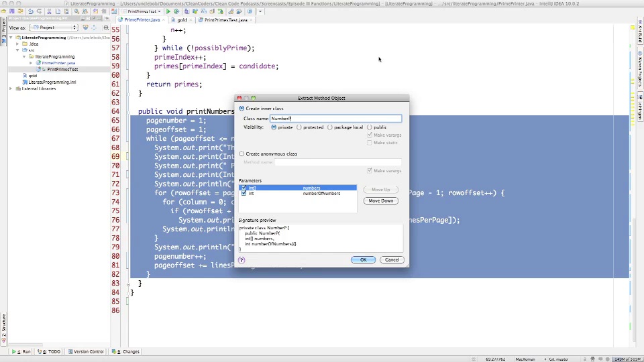The height and width of the screenshot is (362, 644).
Task: Click the Help question-mark toolbar icon
Action: pyautogui.click(x=250, y=11)
